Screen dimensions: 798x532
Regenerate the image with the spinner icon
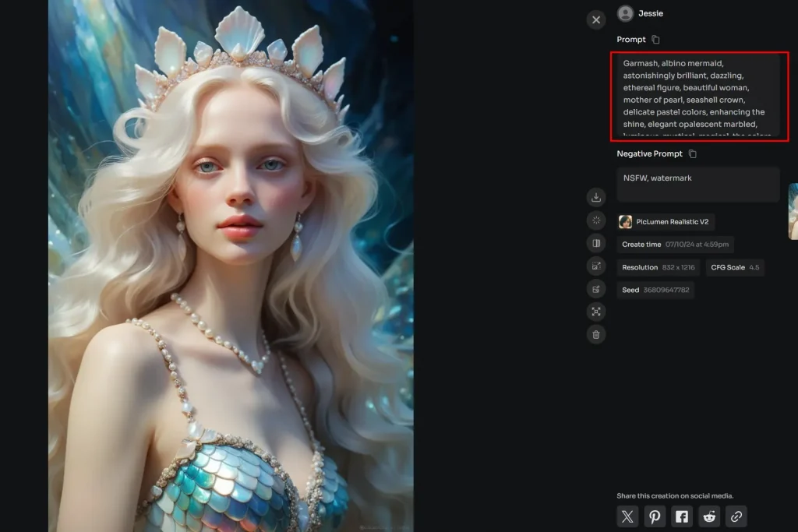click(x=595, y=220)
